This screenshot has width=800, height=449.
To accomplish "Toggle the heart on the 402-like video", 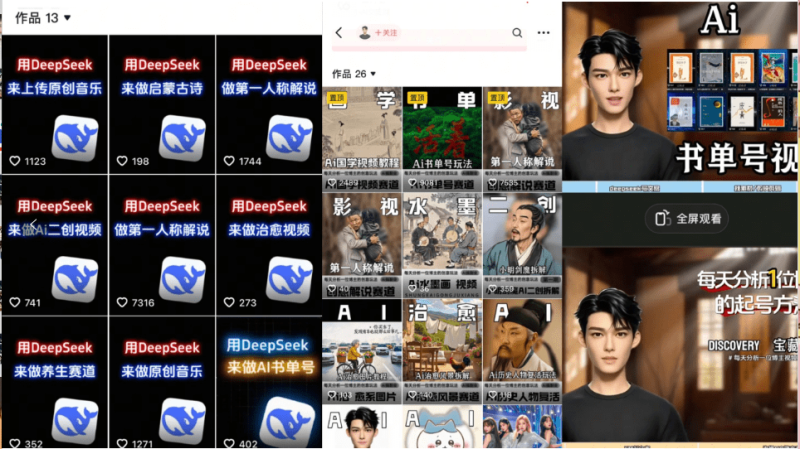I will click(229, 444).
